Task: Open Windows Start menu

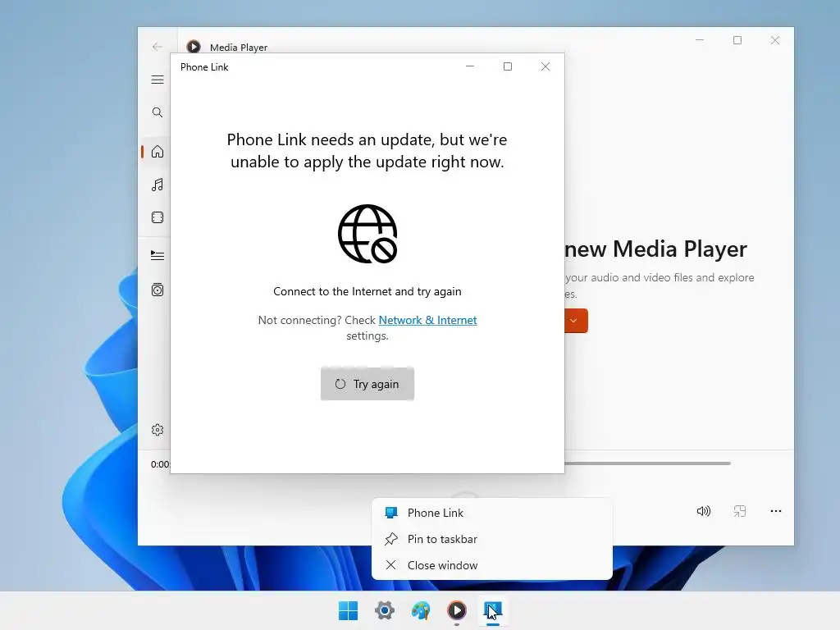Action: coord(348,610)
